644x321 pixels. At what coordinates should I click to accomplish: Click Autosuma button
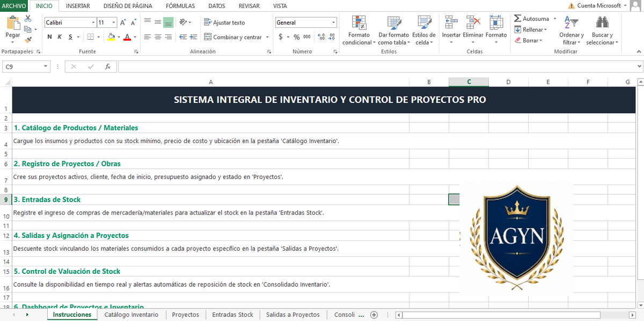point(531,19)
